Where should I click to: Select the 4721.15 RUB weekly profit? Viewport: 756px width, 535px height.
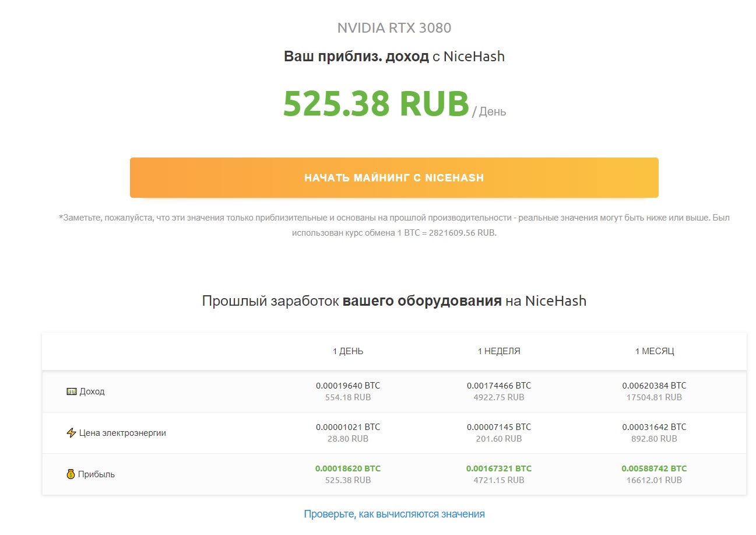point(499,480)
